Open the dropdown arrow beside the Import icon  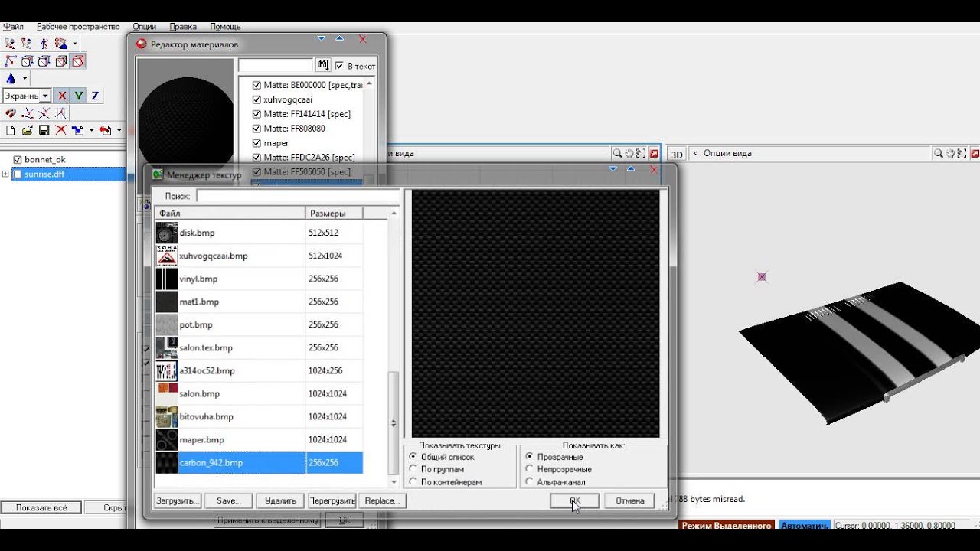pos(91,131)
